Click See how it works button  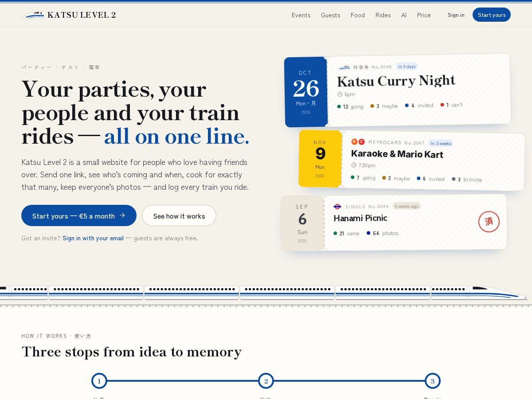point(179,215)
